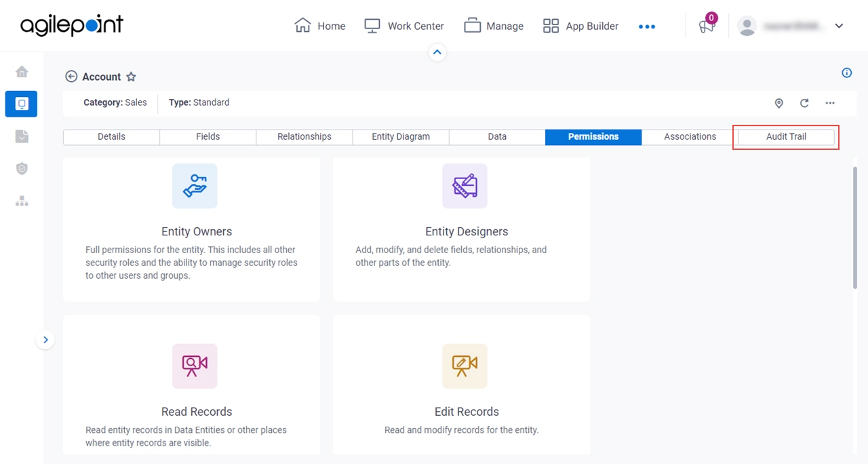The height and width of the screenshot is (464, 868).
Task: Collapse the top navigation bar chevron
Action: [x=437, y=52]
